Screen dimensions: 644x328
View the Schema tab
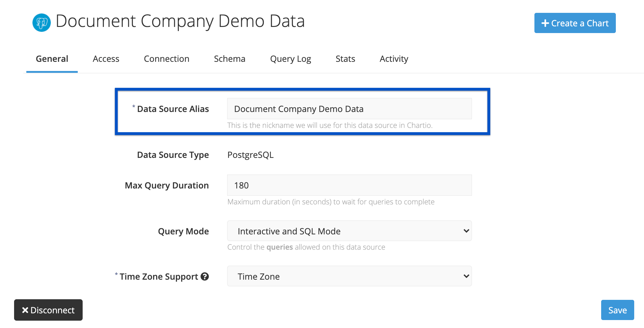click(x=230, y=59)
